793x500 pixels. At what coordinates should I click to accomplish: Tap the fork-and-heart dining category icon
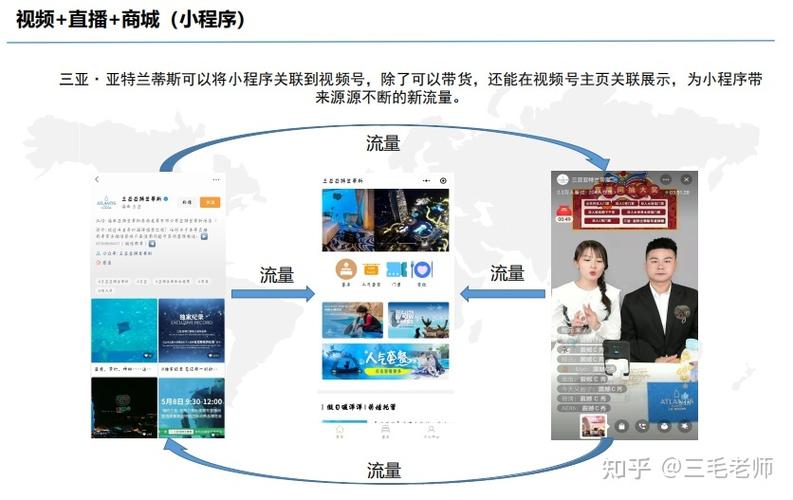click(421, 269)
